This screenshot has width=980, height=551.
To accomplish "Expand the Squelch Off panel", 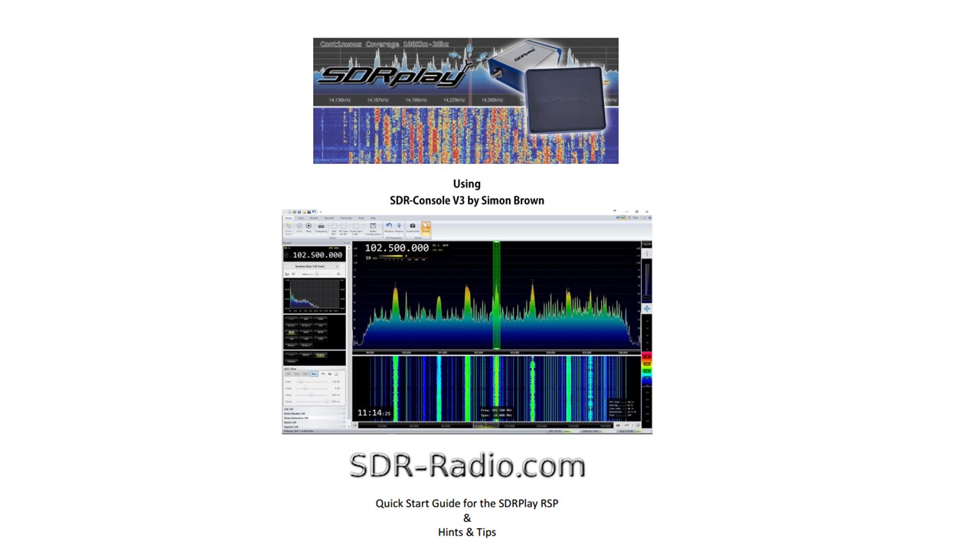I will click(x=314, y=426).
